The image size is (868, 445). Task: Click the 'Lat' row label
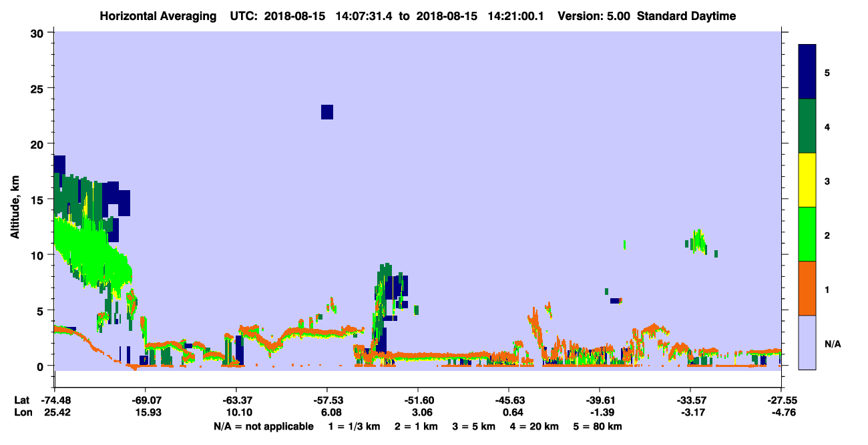click(x=22, y=401)
